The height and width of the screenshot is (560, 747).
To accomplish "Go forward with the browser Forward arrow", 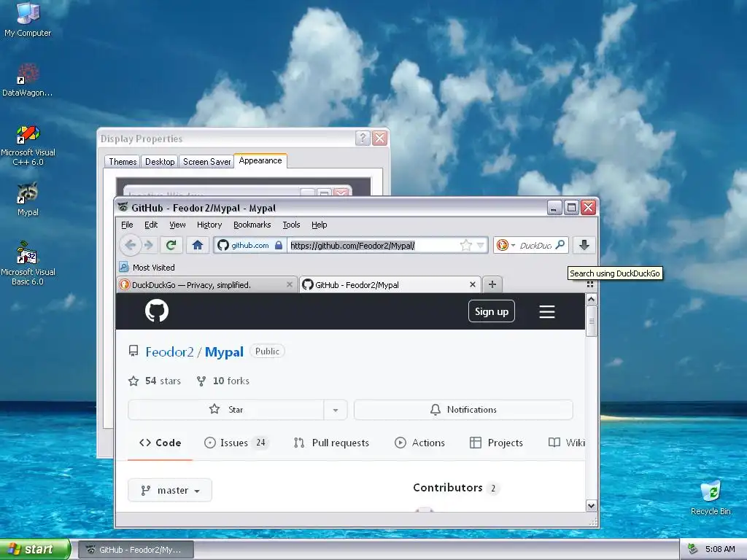I will 149,245.
